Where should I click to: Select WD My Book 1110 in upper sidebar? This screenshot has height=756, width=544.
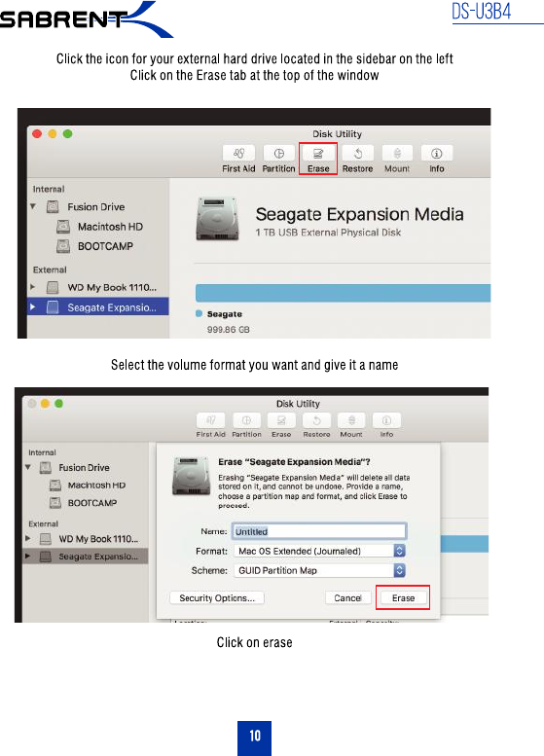click(x=111, y=287)
